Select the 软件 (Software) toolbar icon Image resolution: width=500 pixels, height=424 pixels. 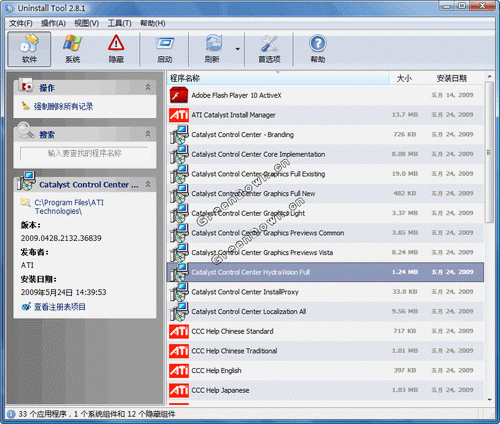point(29,49)
